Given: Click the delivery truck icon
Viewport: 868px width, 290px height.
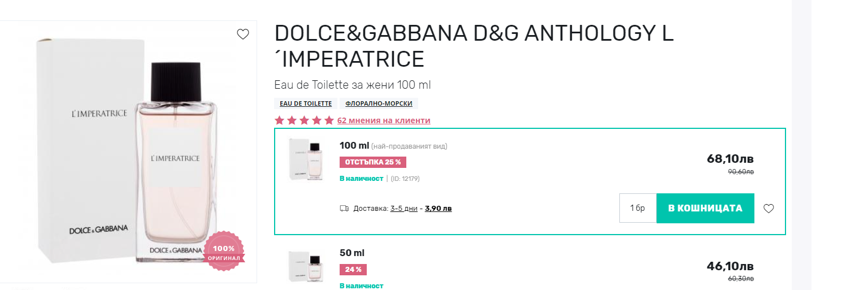Looking at the screenshot, I should pyautogui.click(x=344, y=209).
